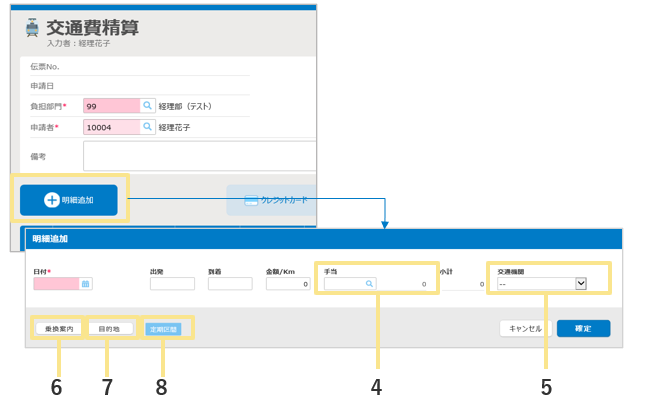Focus the pink 日付 date input
The image size is (649, 407).
56,284
